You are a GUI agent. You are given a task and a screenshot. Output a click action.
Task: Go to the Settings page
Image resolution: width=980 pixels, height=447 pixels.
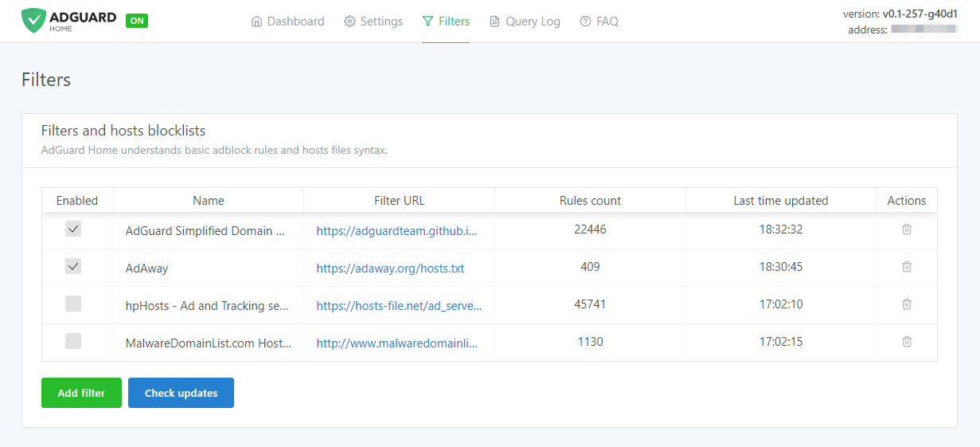pyautogui.click(x=373, y=22)
